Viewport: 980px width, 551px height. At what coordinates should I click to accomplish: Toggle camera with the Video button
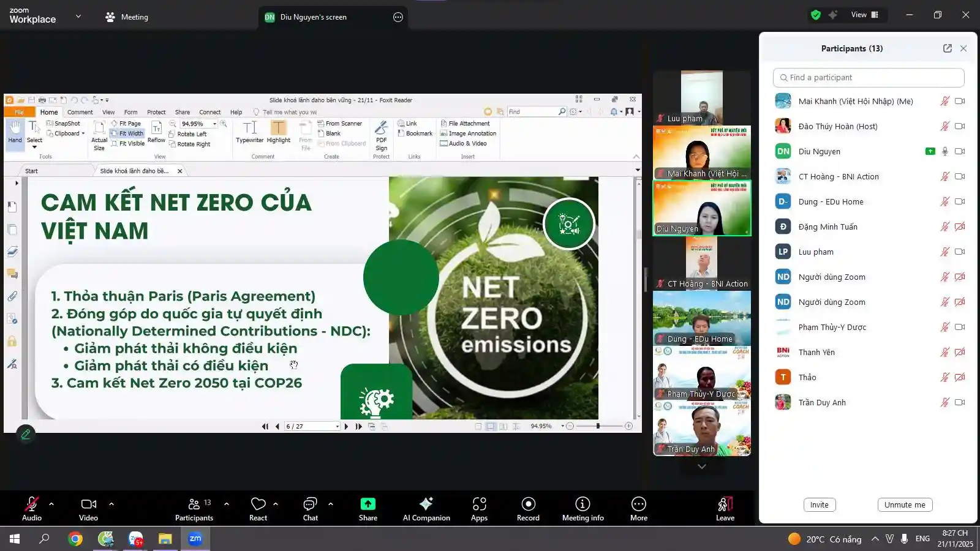[x=89, y=504]
